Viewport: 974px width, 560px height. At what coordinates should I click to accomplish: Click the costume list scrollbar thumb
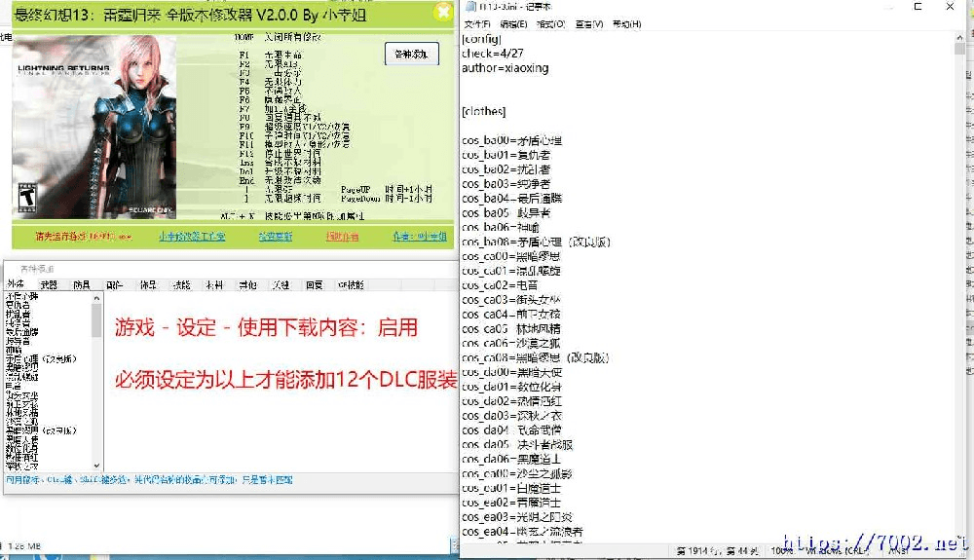96,319
